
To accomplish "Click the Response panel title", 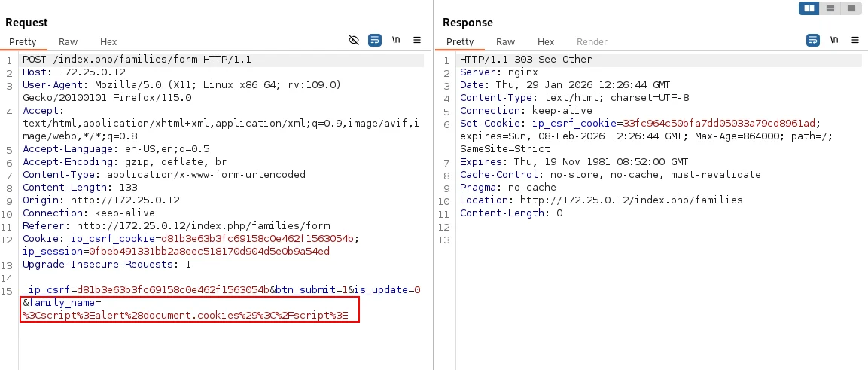I will coord(468,23).
